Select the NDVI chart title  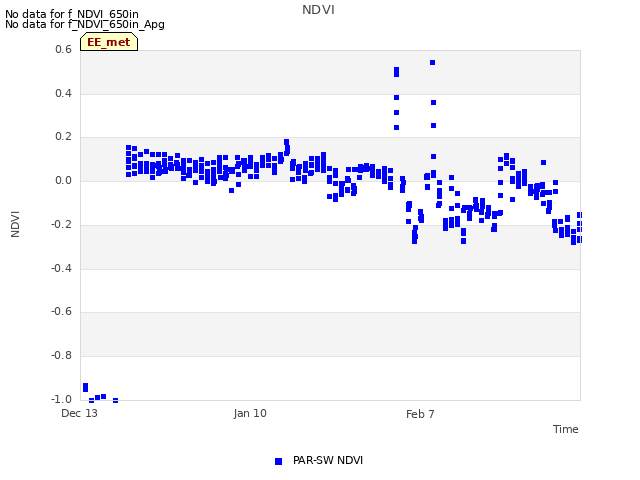tap(318, 10)
